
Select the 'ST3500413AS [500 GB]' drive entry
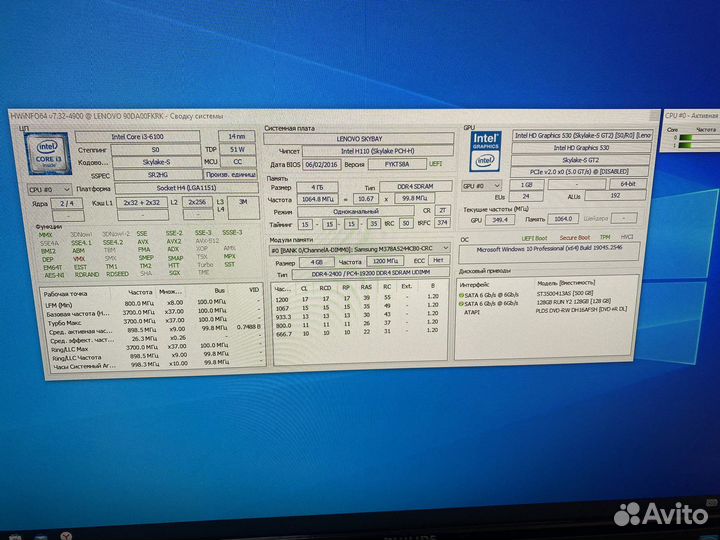[x=564, y=293]
